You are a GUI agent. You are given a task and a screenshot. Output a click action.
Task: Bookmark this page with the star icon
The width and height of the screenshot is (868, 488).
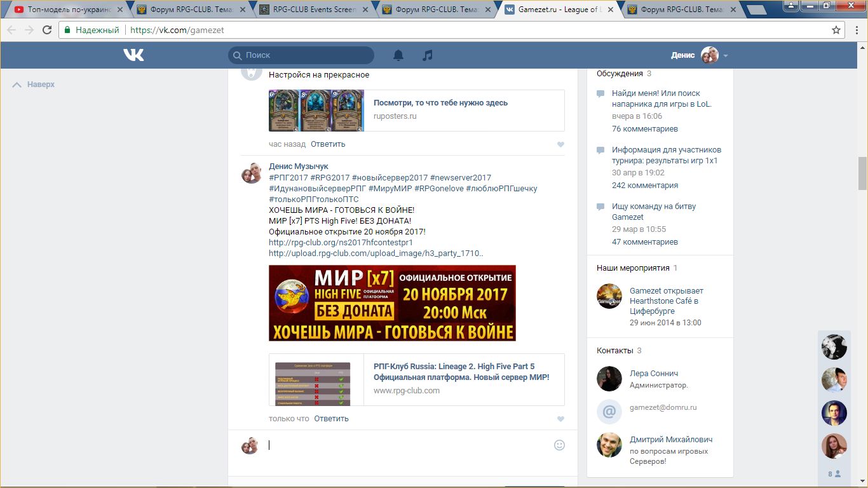pos(836,30)
